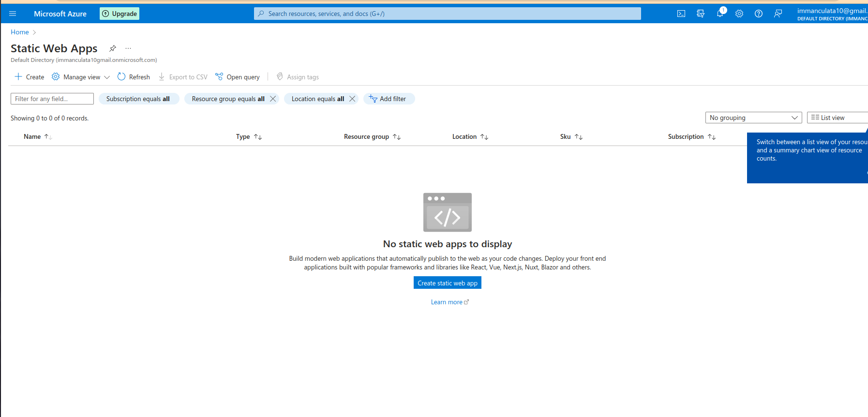Sort by the Sku column arrows

(579, 137)
